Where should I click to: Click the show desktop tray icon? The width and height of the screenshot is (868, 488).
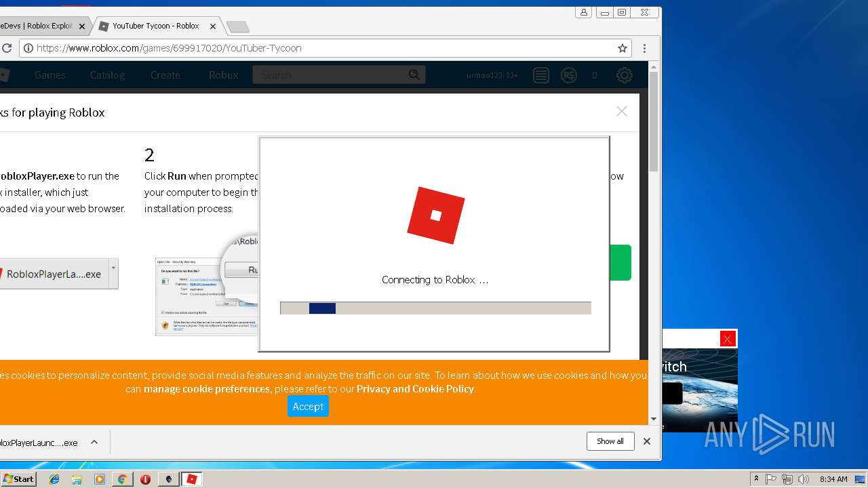[x=860, y=479]
